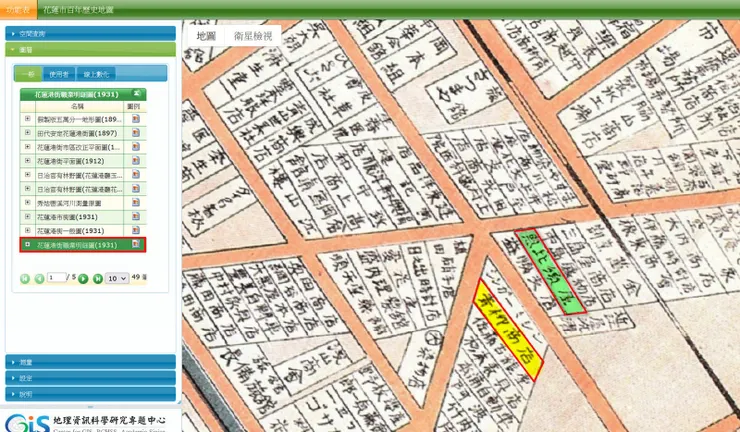Expand the 花蓮港市街圖(1931) row
Viewport: 740px width, 432px height.
pos(27,216)
